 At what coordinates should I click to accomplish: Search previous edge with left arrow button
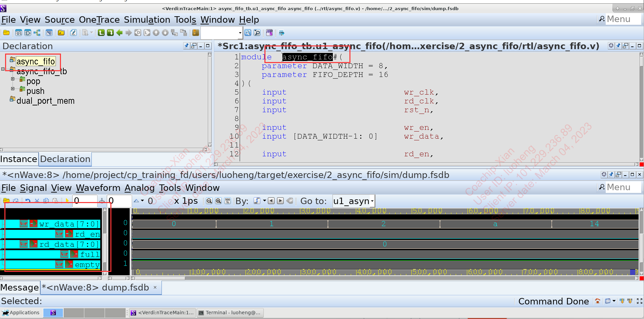(271, 201)
